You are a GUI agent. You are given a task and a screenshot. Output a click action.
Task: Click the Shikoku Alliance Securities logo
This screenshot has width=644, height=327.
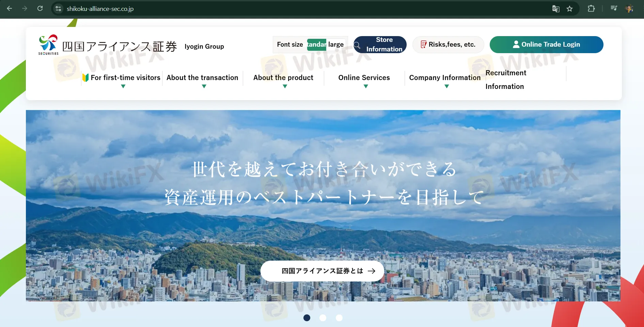point(48,45)
